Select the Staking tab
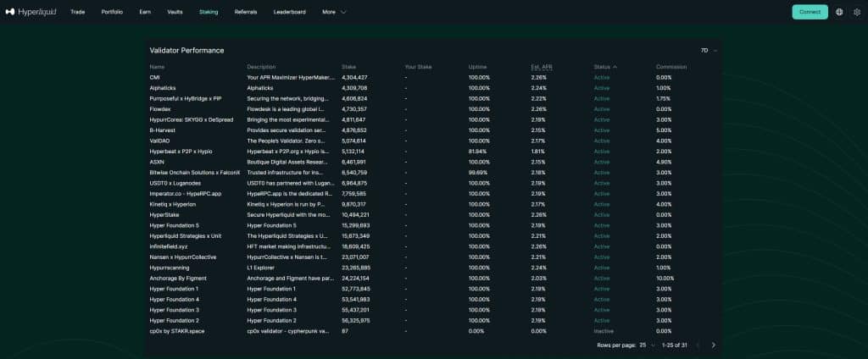The height and width of the screenshot is (359, 868). [209, 12]
